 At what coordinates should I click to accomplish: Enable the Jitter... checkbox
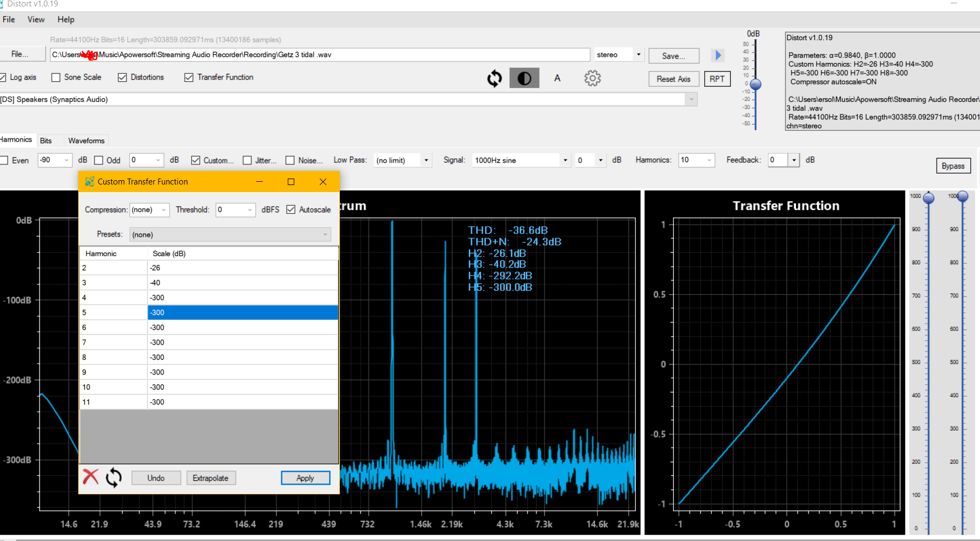247,160
